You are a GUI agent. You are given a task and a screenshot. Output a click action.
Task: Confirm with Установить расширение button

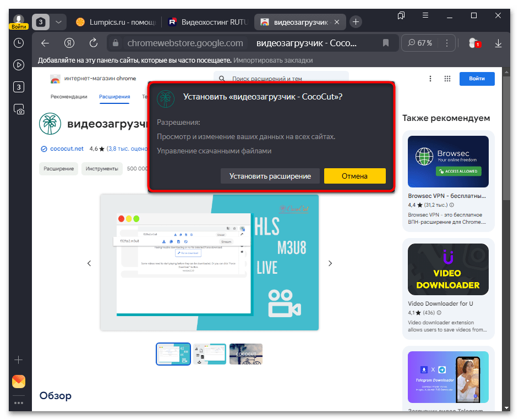(270, 176)
